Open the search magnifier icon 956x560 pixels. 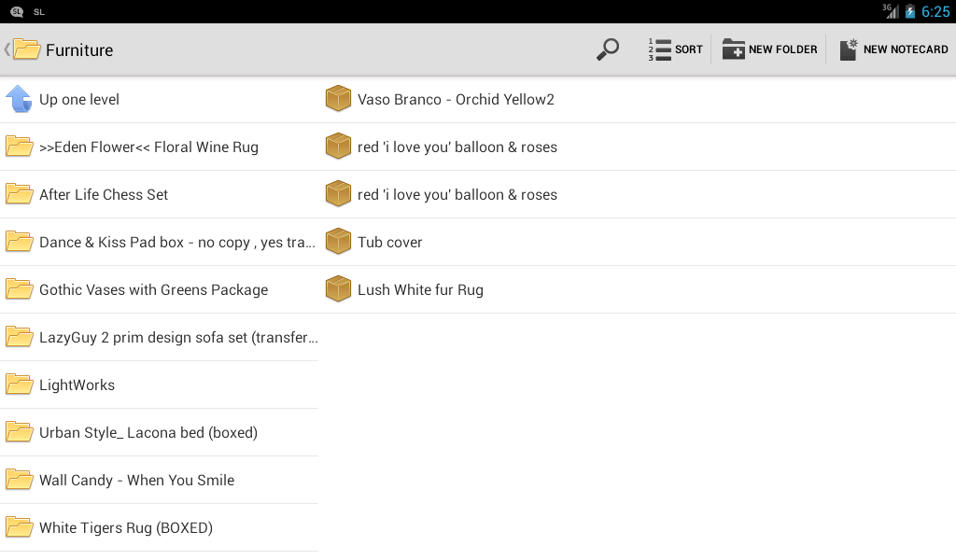pos(608,49)
